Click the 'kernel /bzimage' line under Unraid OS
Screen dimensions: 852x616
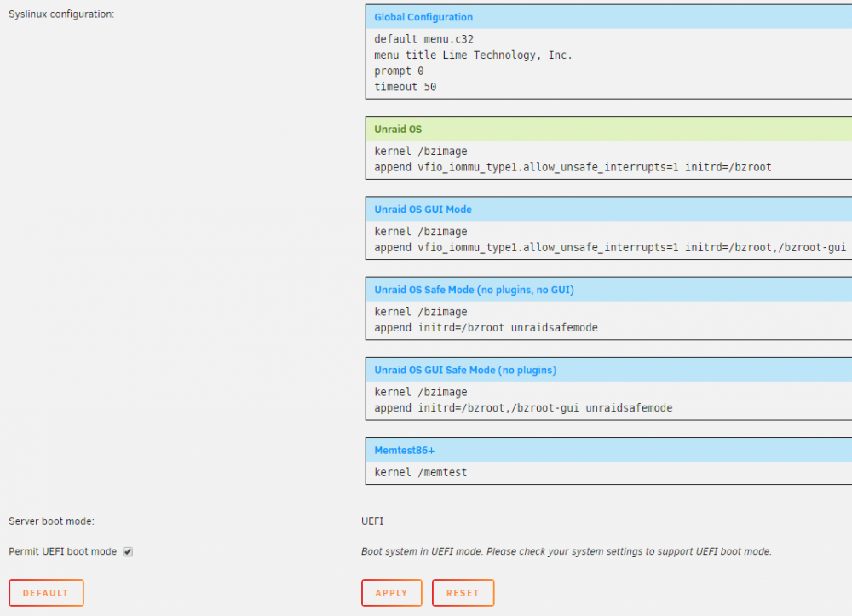coord(421,151)
